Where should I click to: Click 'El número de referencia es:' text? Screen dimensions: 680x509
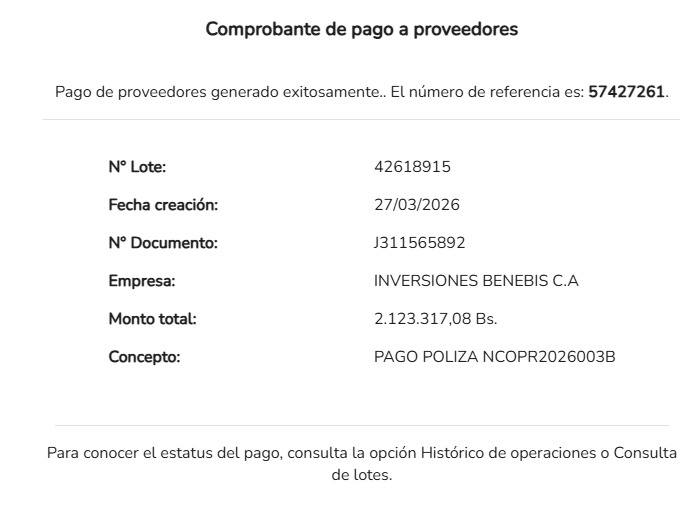[x=486, y=92]
